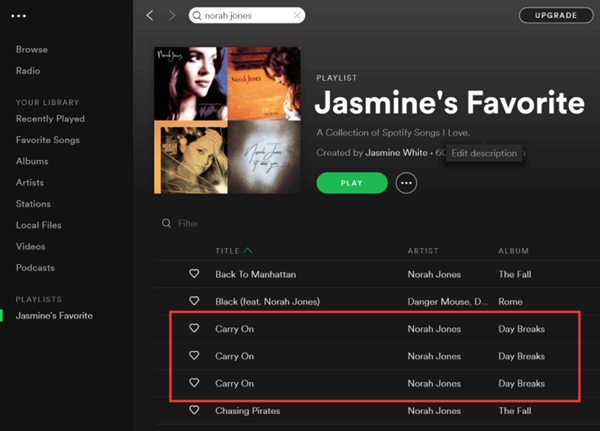
Task: Like Black (feat. Norah Jones) with heart
Action: [x=194, y=301]
